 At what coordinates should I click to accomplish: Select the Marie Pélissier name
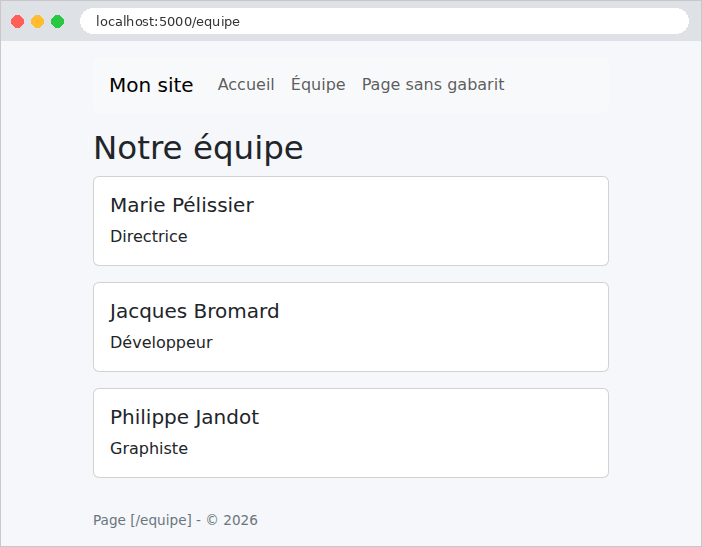(x=182, y=205)
